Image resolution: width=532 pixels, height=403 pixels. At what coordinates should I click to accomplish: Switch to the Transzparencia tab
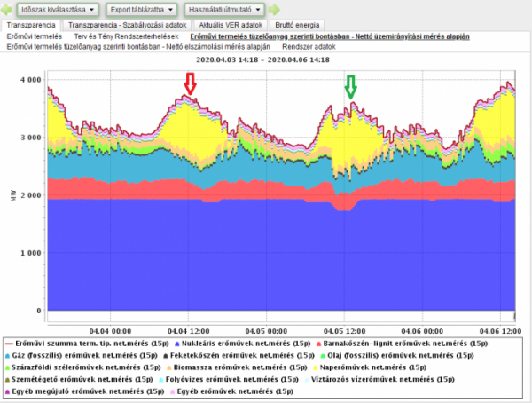(32, 24)
